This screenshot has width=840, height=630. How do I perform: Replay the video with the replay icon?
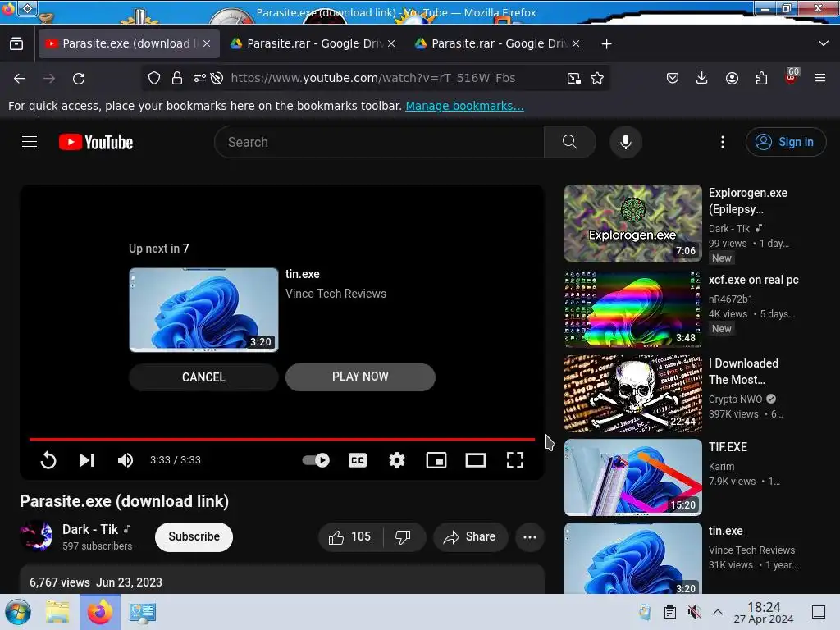[48, 460]
